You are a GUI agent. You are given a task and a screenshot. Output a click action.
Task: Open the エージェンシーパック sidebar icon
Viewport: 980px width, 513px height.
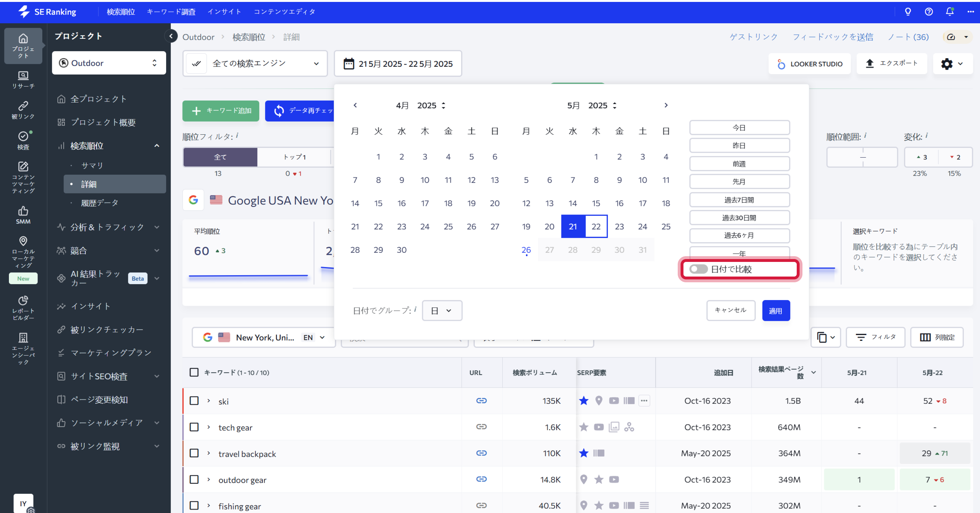23,348
